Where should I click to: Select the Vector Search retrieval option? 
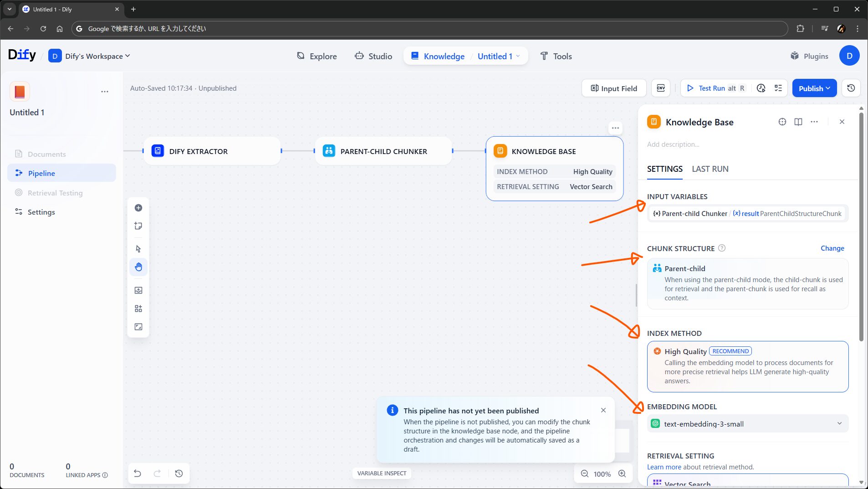tap(747, 482)
